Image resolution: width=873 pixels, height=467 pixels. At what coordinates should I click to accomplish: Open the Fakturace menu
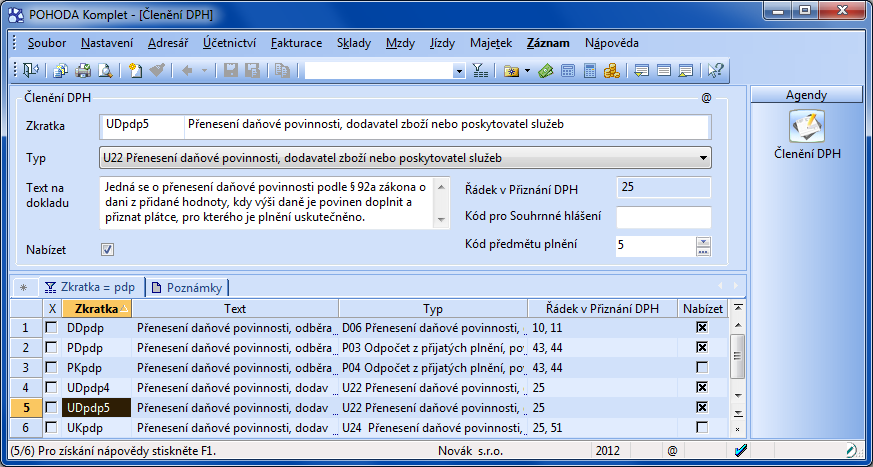pos(296,43)
